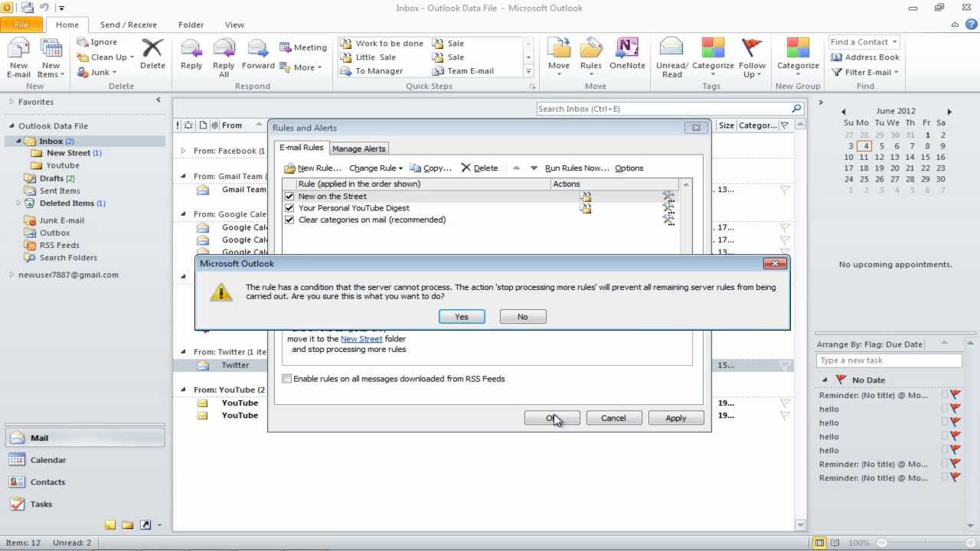Collapse the Outlook Data File tree
980x551 pixels.
(x=11, y=126)
